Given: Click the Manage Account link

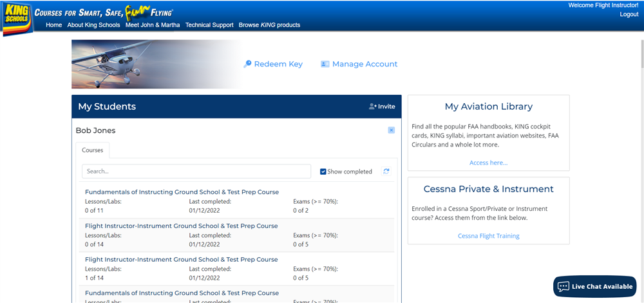Looking at the screenshot, I should click(365, 64).
